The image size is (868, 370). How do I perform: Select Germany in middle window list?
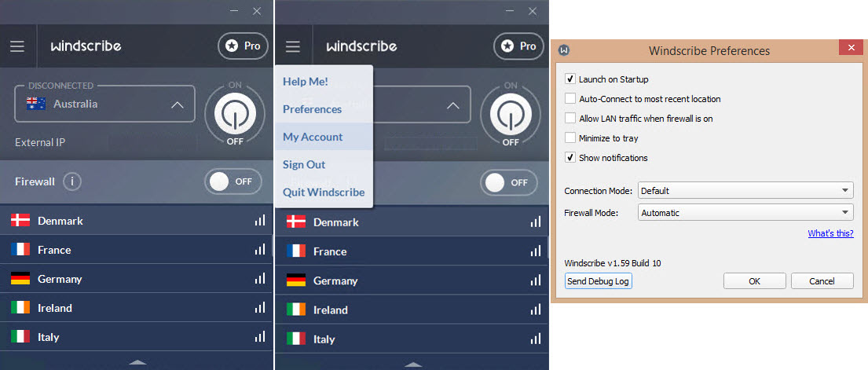412,280
